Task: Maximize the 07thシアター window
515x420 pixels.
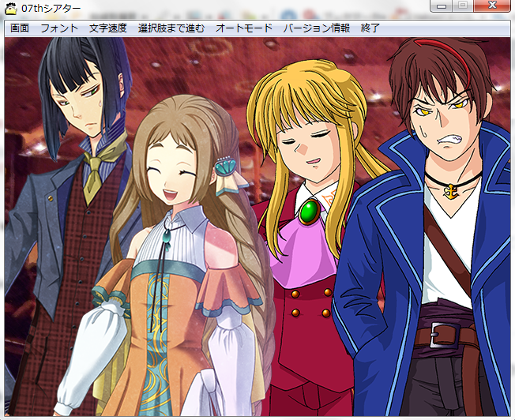Action: point(463,6)
